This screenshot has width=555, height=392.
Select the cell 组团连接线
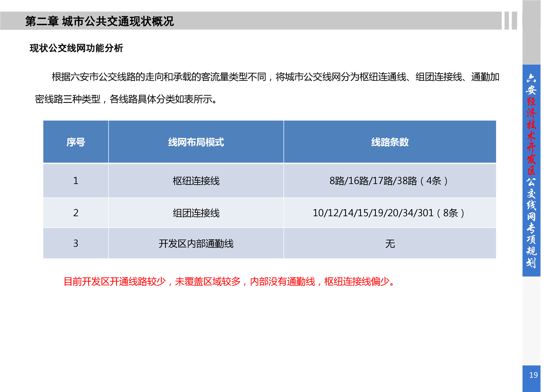(x=196, y=213)
